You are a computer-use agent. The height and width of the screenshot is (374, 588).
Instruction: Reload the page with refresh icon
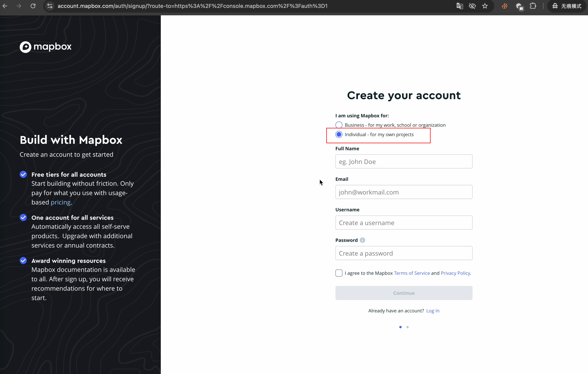pyautogui.click(x=33, y=6)
